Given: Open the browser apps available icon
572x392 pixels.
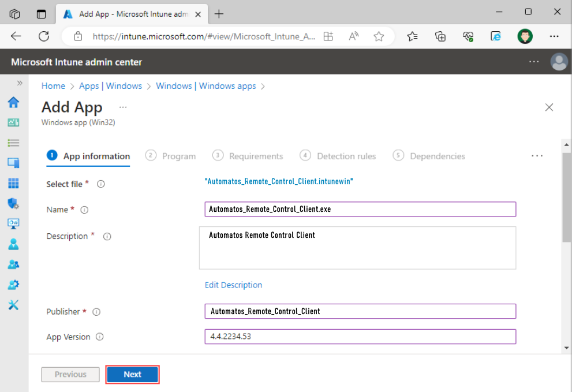Looking at the screenshot, I should pyautogui.click(x=328, y=36).
